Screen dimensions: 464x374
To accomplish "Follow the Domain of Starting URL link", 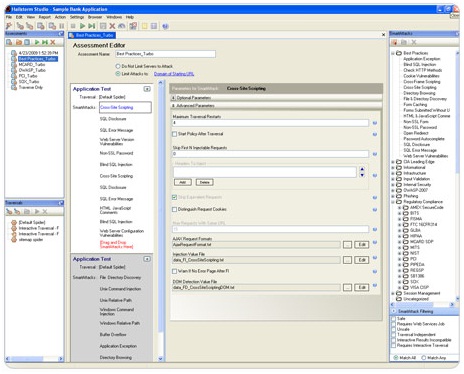I will click(174, 74).
